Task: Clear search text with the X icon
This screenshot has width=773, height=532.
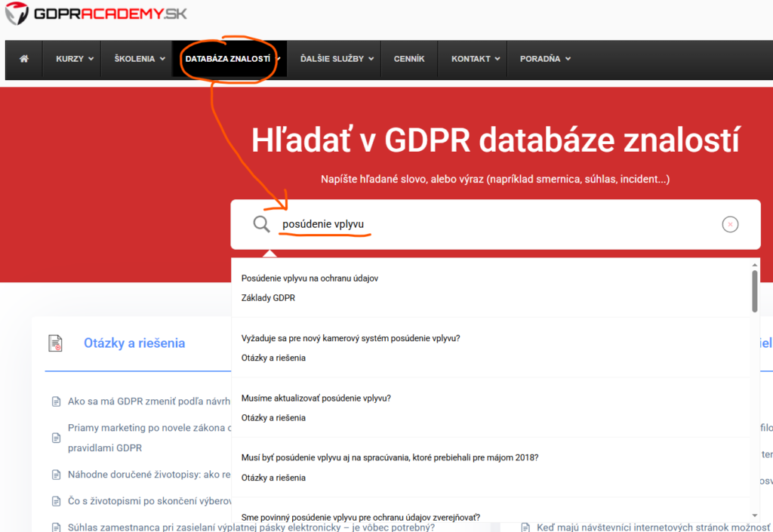Action: 730,224
